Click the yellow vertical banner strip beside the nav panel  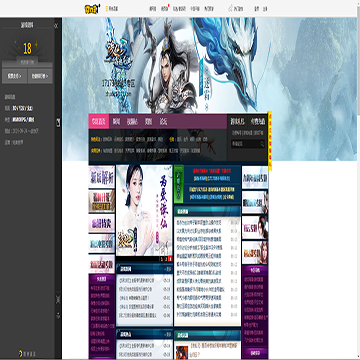tap(270, 141)
